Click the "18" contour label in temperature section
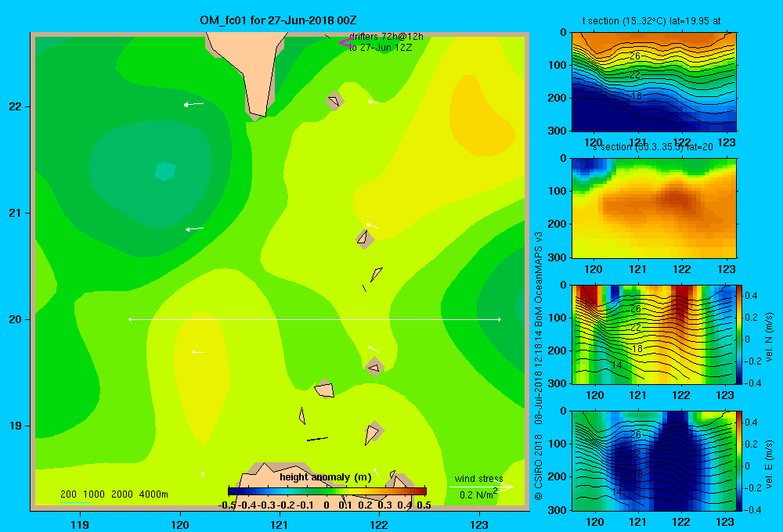 click(636, 96)
